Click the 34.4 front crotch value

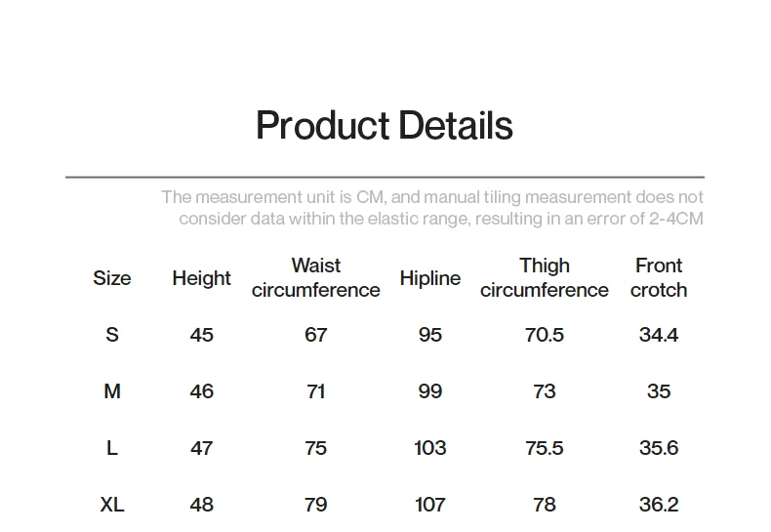click(x=659, y=335)
